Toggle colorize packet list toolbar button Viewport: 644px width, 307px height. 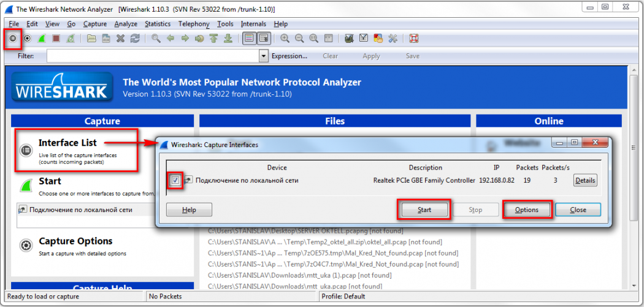pos(249,39)
